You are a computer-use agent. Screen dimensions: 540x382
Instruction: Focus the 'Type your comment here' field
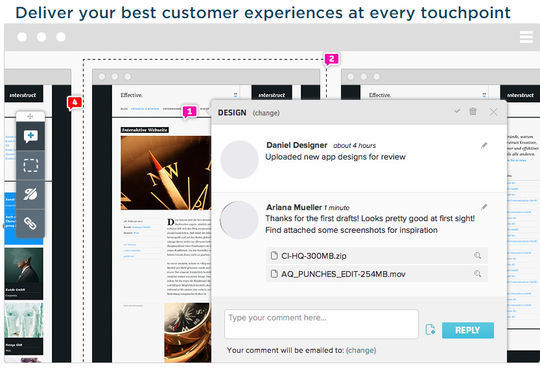[x=321, y=324]
